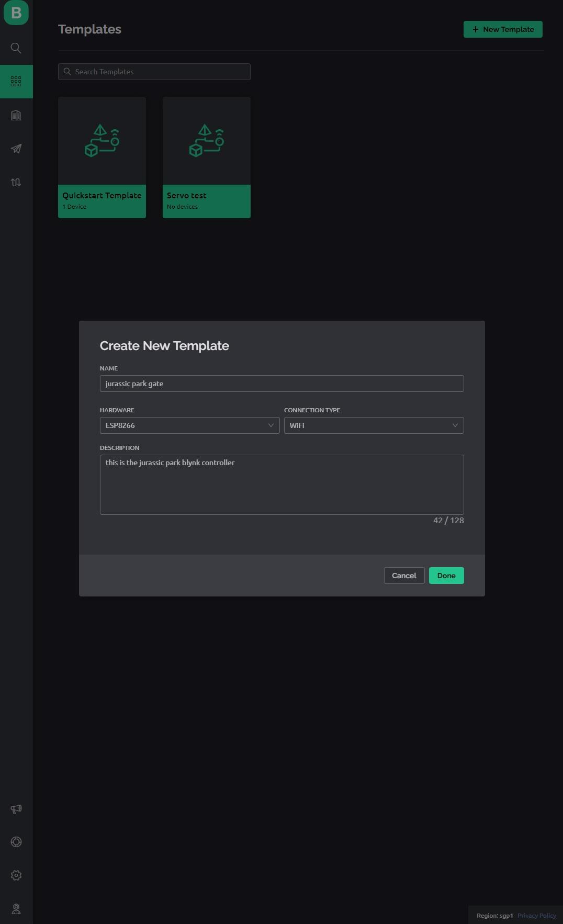Focus the template Name input field

pos(281,384)
